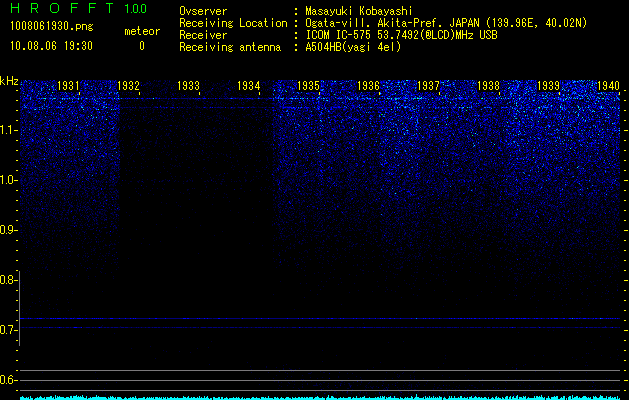Click the HROFFT program title text
This screenshot has width=629, height=400.
click(x=63, y=8)
